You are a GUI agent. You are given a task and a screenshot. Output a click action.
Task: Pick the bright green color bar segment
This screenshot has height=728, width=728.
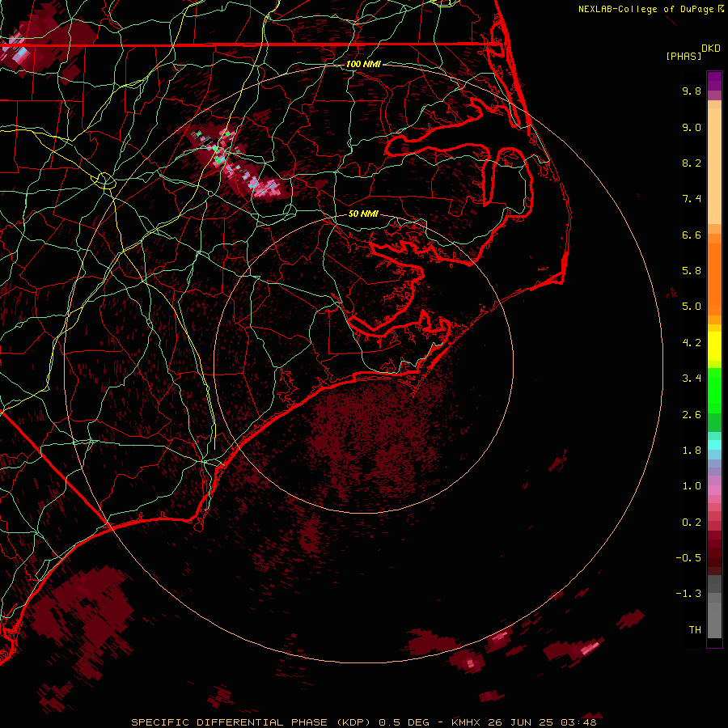pyautogui.click(x=714, y=390)
